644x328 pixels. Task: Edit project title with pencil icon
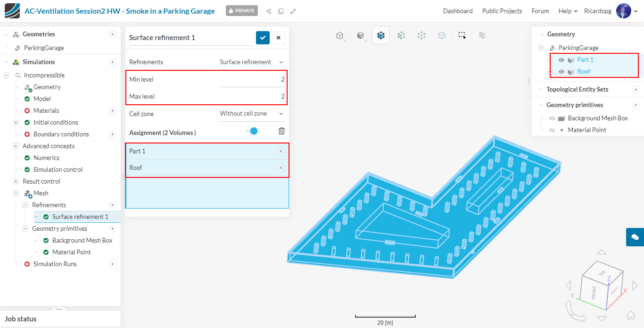click(293, 11)
